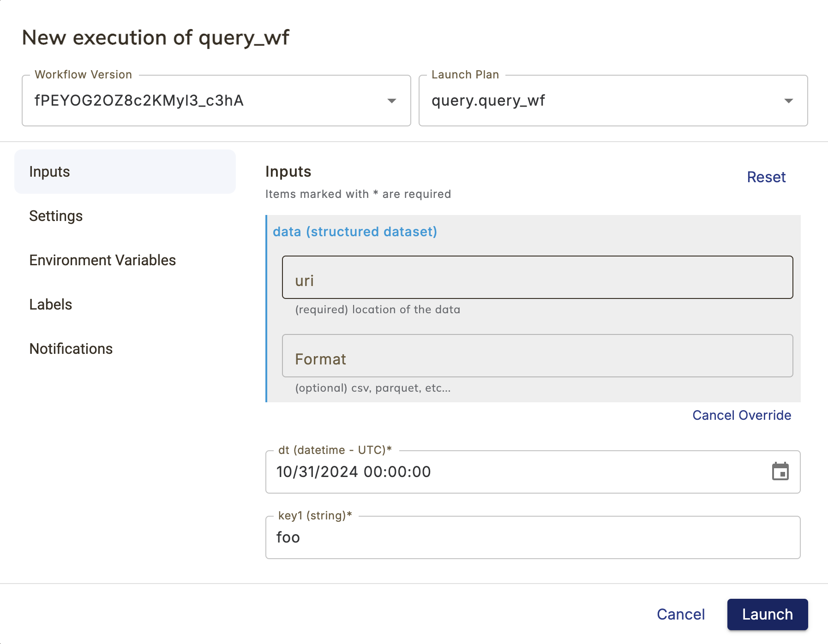Switch to the Settings section

(x=56, y=215)
